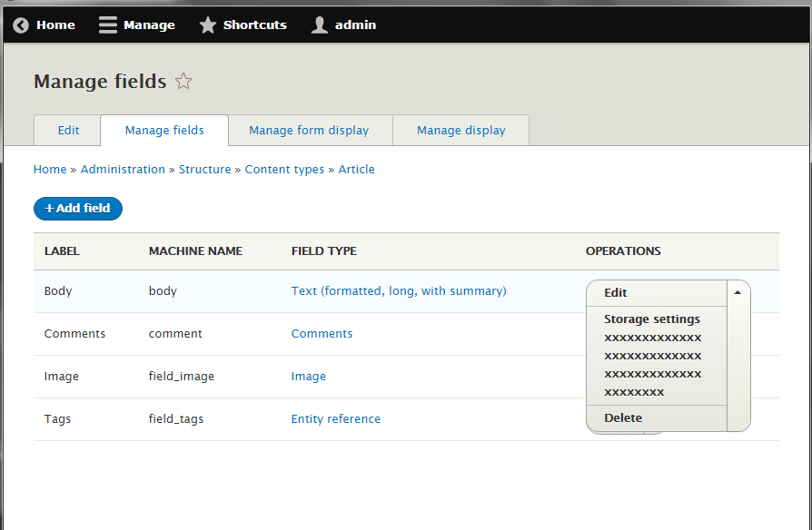The height and width of the screenshot is (530, 812).
Task: Open the 'Text (formatted, long, with summary)' link
Action: pos(399,290)
